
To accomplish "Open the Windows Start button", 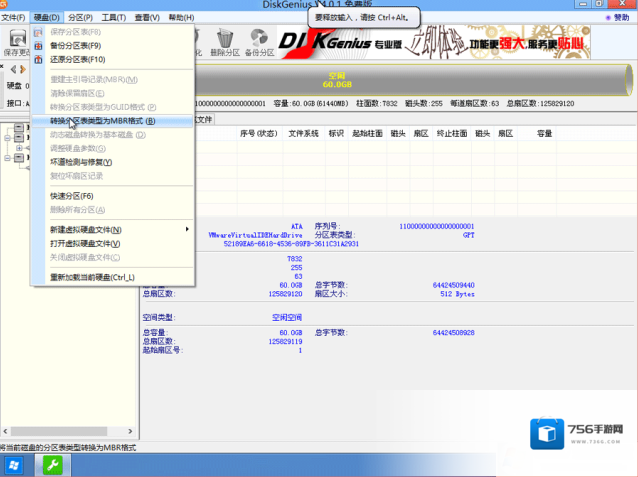I will [16, 466].
